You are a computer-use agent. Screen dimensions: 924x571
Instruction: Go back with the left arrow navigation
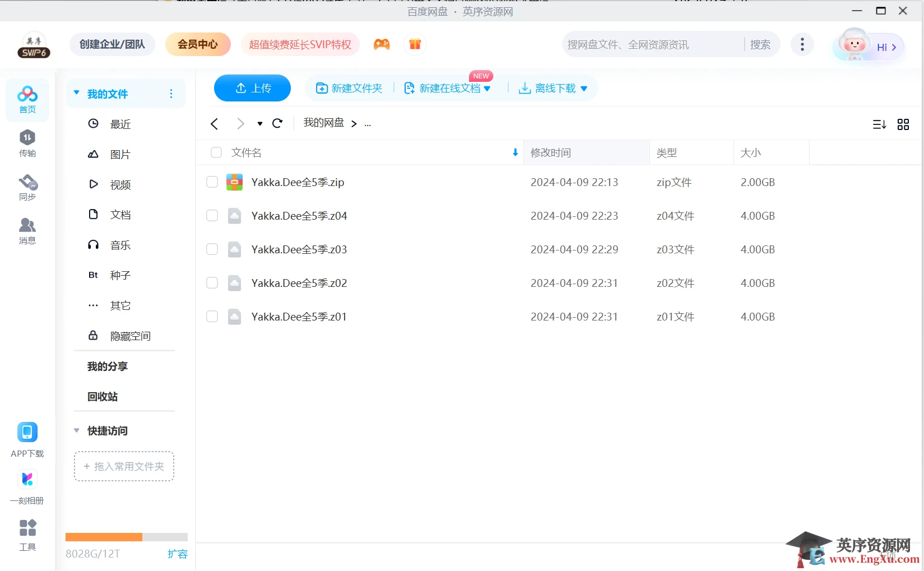pyautogui.click(x=214, y=124)
